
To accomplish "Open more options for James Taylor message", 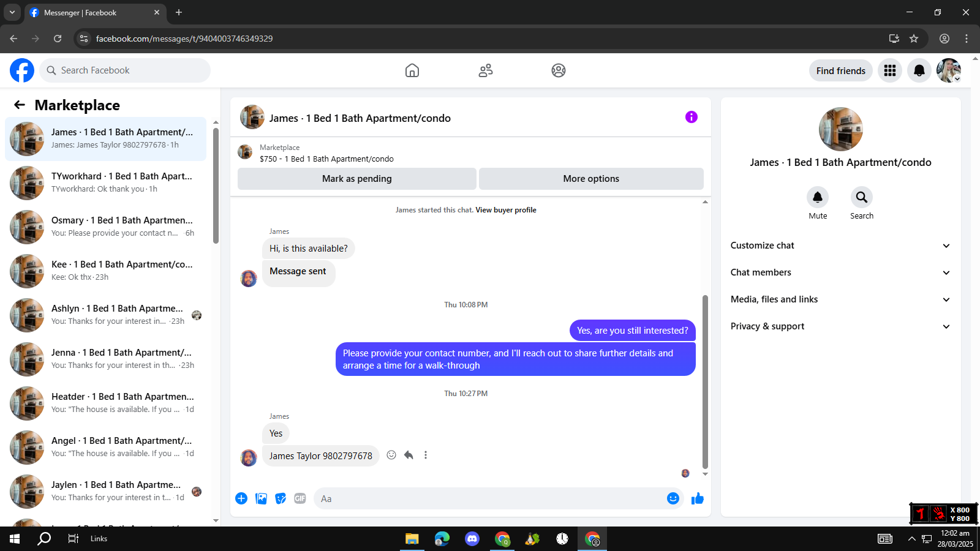I will (x=426, y=455).
